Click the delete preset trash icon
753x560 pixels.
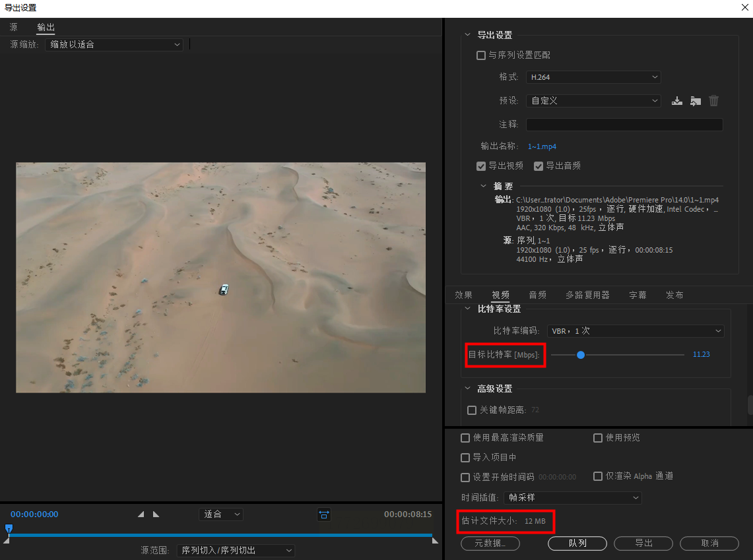[713, 101]
